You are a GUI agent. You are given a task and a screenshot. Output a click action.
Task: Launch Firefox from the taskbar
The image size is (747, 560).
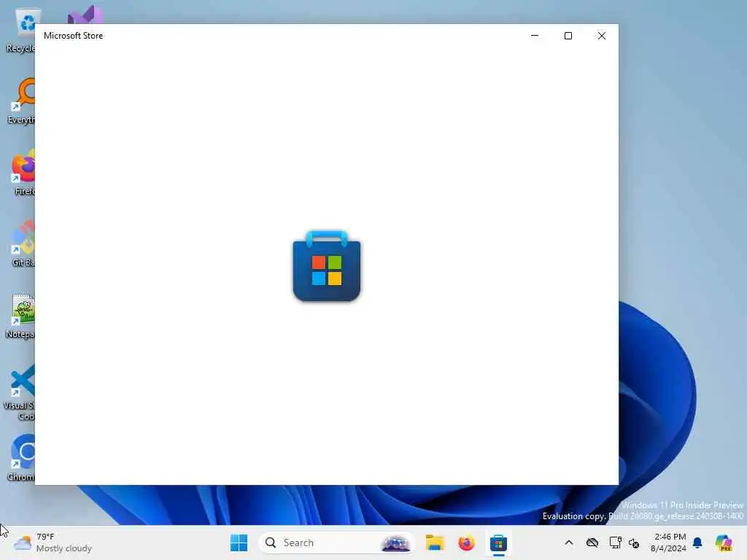tap(466, 542)
